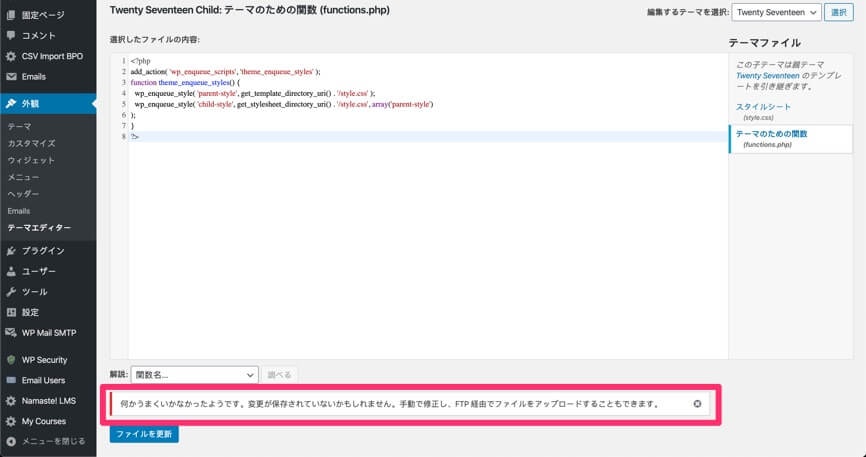Open the 編集するテーマを選択 theme dropdown

pos(776,12)
